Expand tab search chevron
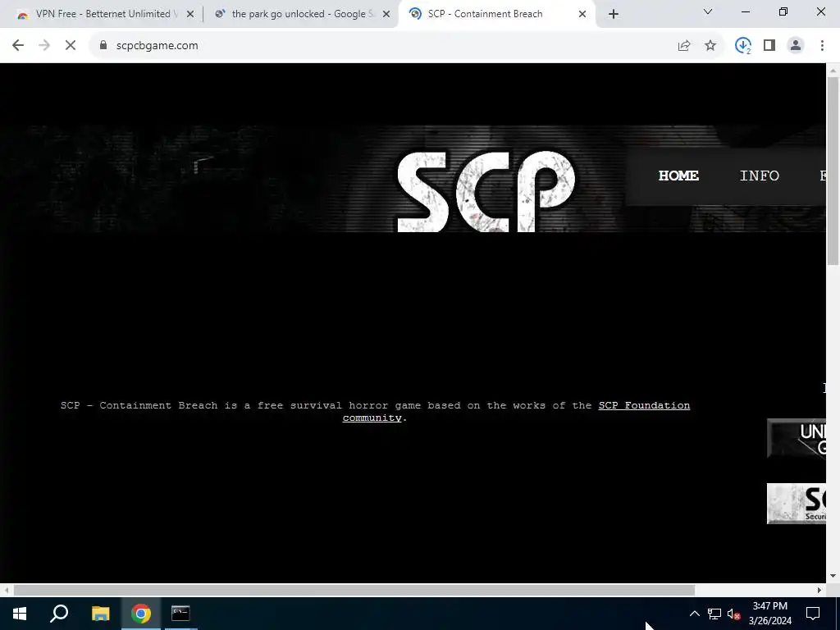Image resolution: width=840 pixels, height=630 pixels. [x=708, y=11]
